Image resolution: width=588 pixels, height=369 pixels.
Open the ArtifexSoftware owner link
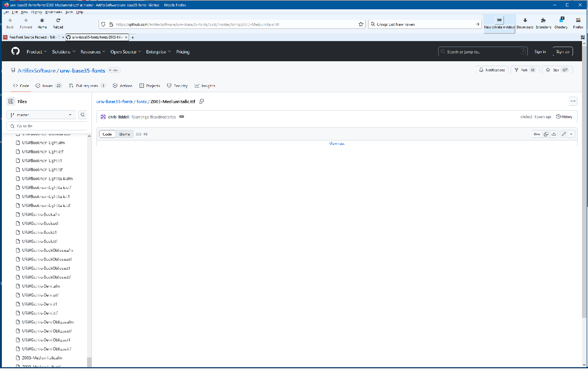point(36,70)
